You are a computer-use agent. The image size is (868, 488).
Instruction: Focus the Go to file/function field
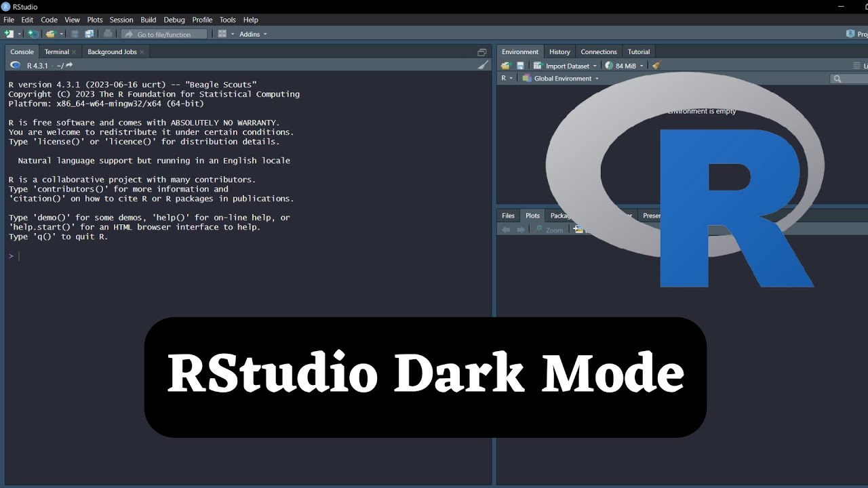coord(165,34)
